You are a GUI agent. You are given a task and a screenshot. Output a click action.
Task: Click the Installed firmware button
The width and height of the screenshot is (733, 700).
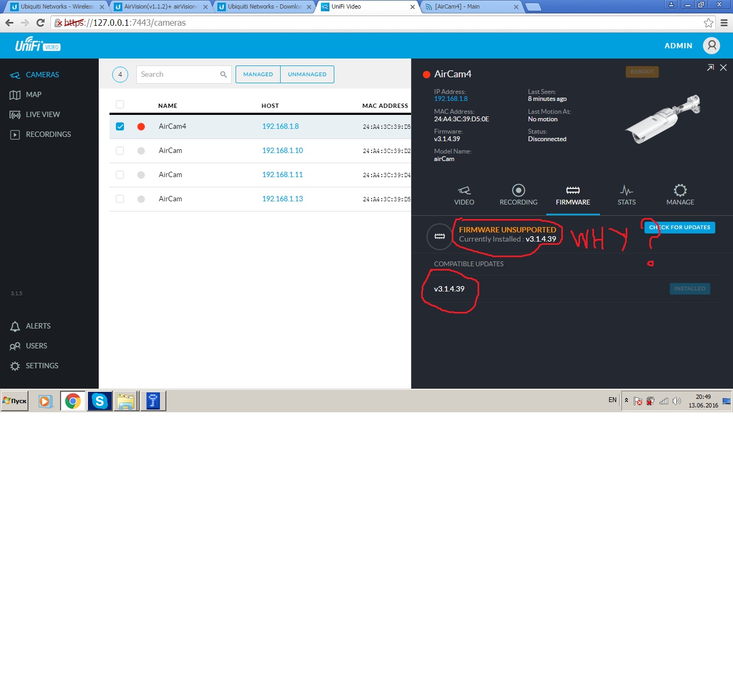(690, 289)
